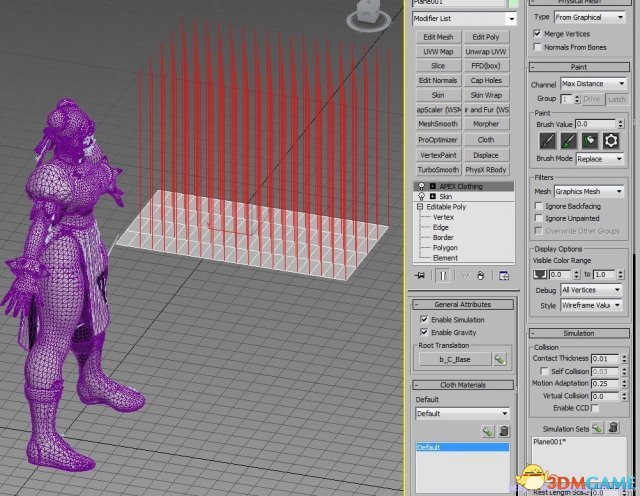640x496 pixels.
Task: Check the Enable CCD checkbox
Action: [x=595, y=408]
